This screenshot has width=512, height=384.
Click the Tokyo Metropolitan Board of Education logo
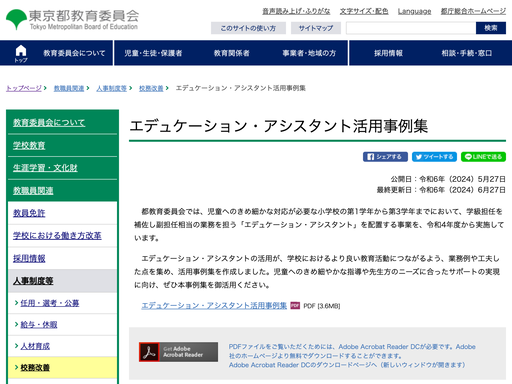coord(72,19)
